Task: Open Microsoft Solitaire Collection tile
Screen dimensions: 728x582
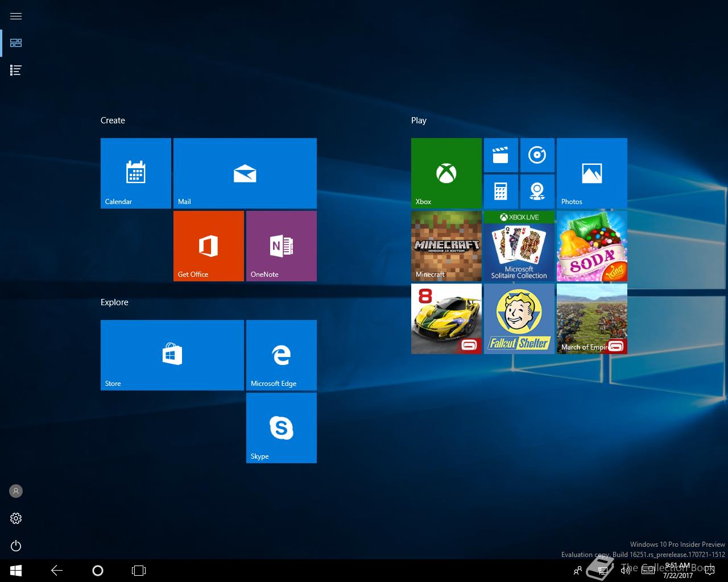Action: tap(519, 246)
